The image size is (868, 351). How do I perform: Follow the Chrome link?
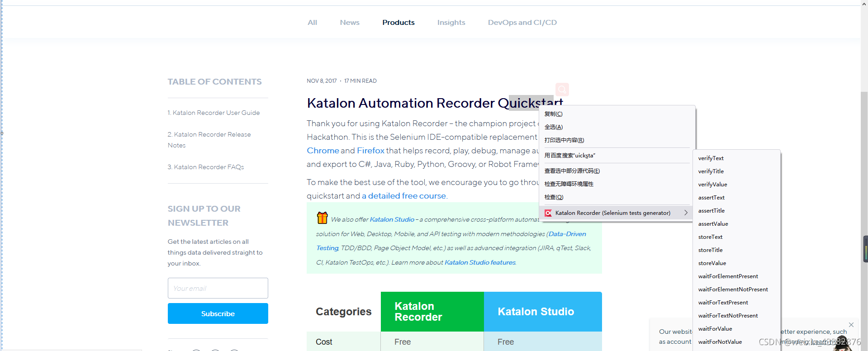323,151
